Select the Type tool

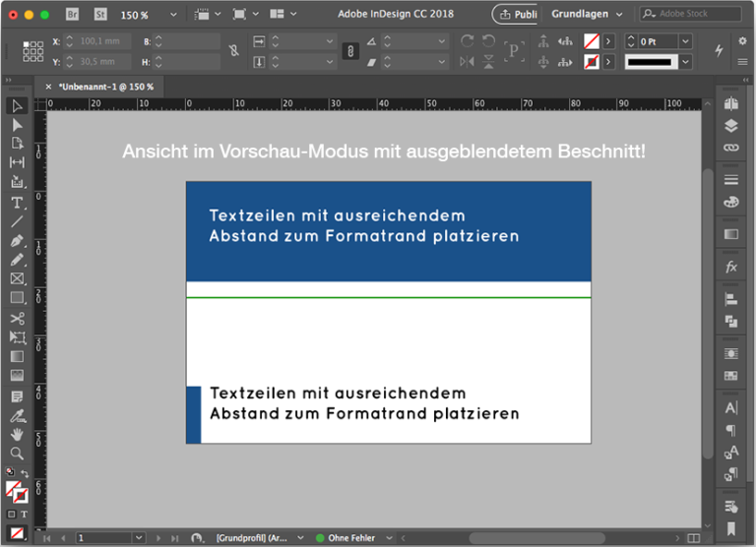[x=17, y=203]
